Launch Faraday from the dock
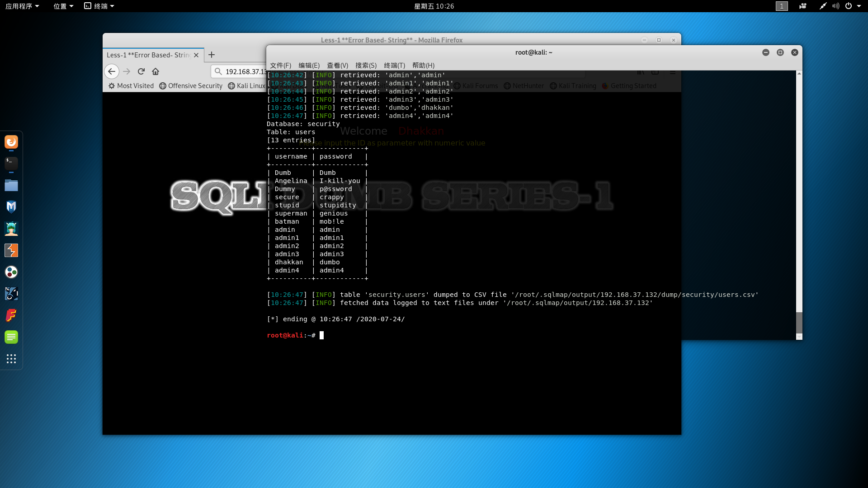868x488 pixels. tap(11, 315)
